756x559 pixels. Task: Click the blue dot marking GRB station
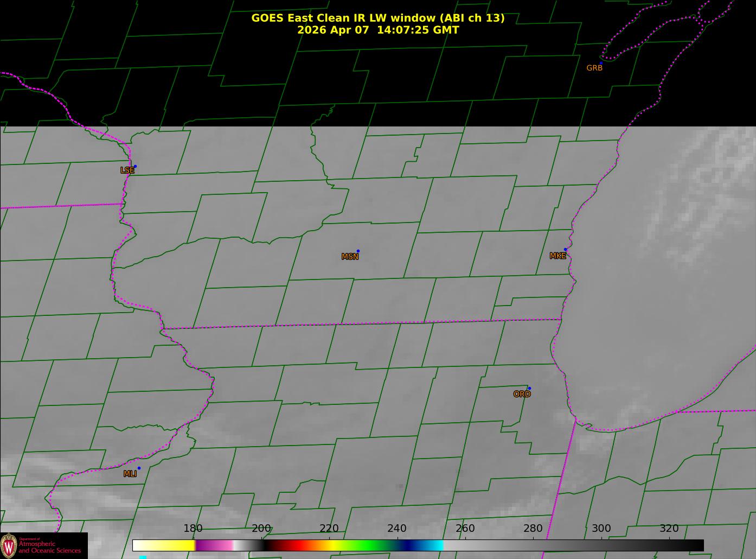(601, 63)
